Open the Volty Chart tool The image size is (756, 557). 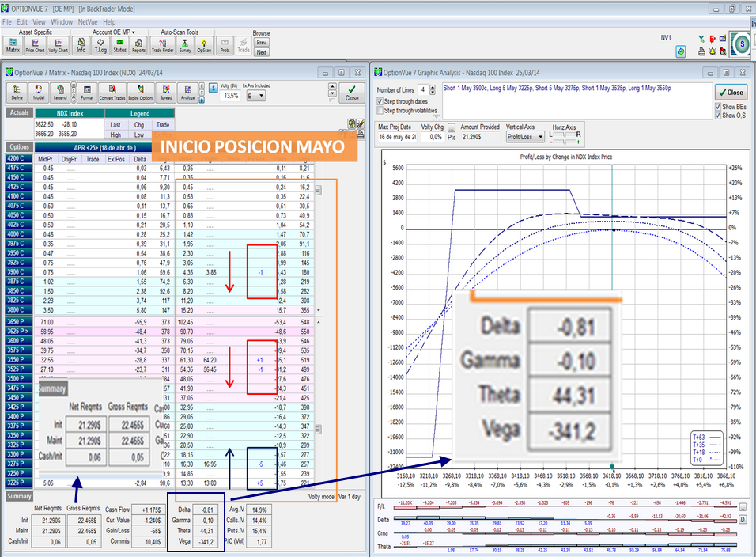coord(58,45)
